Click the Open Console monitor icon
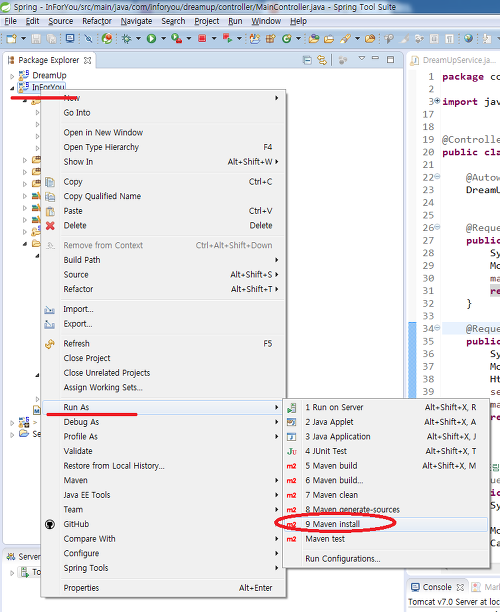This screenshot has width=500, height=612. (x=70, y=38)
